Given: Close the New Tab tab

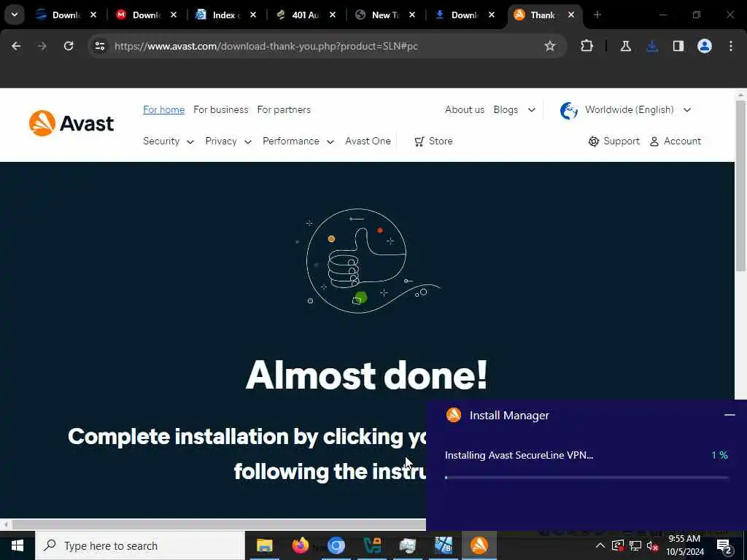Looking at the screenshot, I should coord(412,15).
